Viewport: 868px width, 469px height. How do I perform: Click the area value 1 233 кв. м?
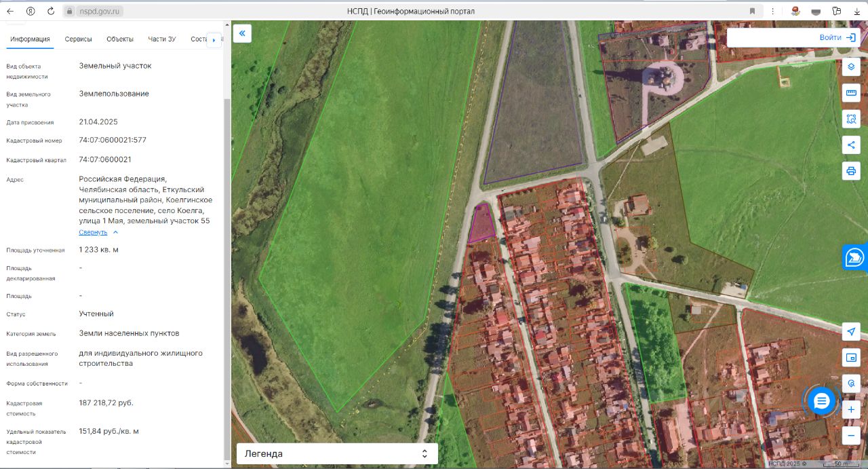click(99, 250)
